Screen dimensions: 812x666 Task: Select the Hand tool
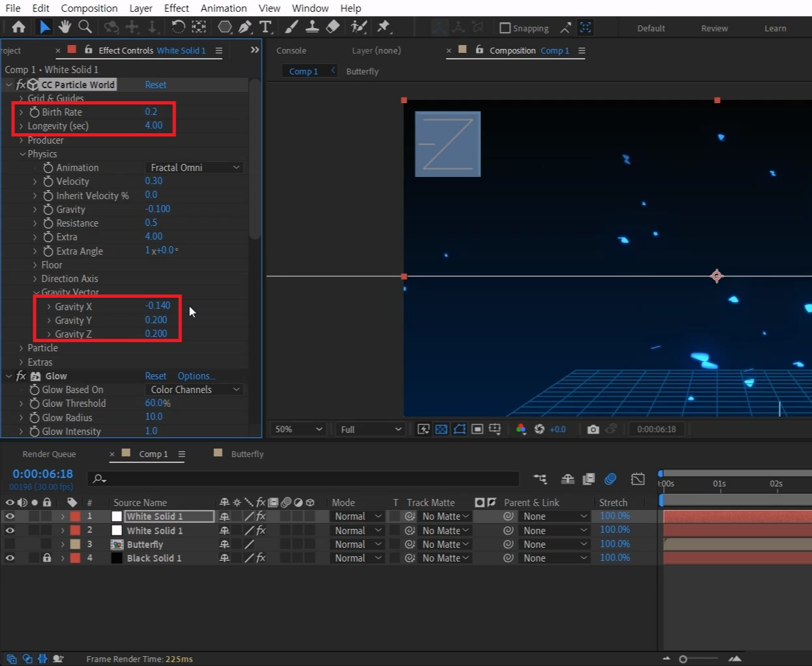coord(65,27)
